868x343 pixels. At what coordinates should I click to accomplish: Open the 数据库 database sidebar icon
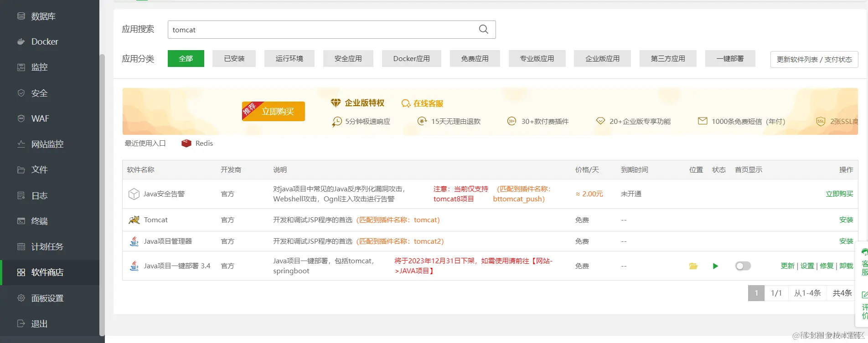point(21,16)
